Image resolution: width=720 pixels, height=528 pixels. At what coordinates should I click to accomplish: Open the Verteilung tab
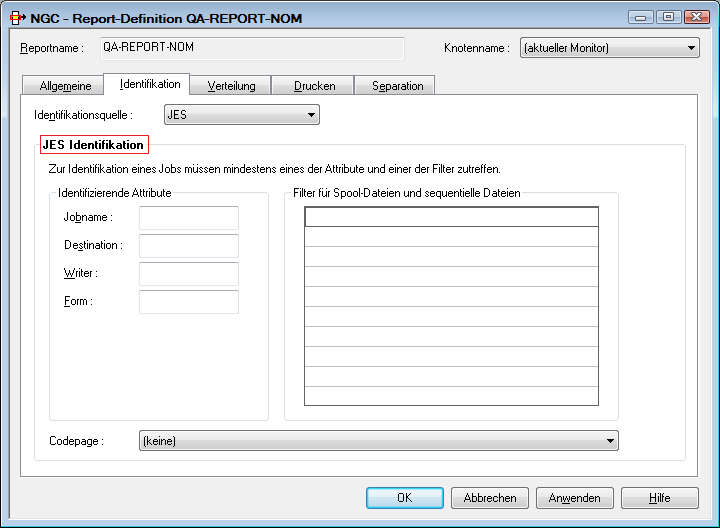point(231,86)
